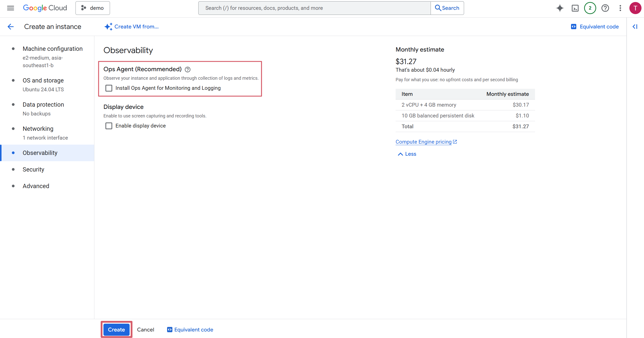Open the demo project selector
The width and height of the screenshot is (644, 338).
coord(93,8)
